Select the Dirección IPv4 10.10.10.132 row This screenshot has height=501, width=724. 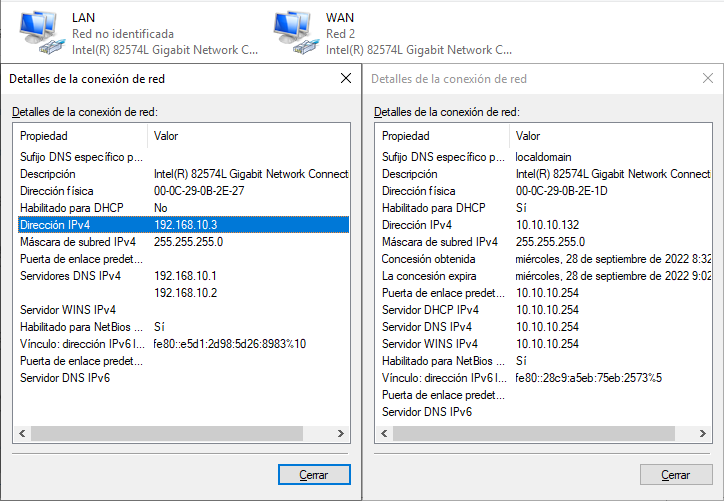pos(545,225)
